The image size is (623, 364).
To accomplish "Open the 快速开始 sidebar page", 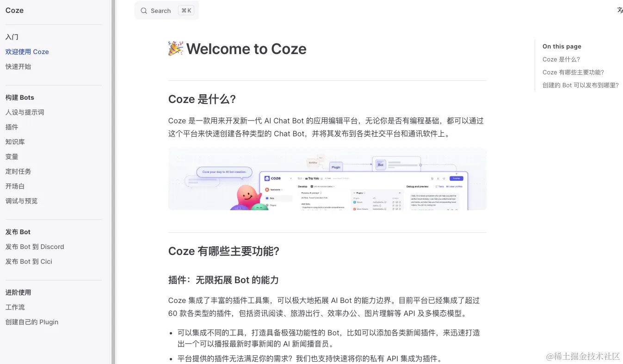I will click(19, 67).
